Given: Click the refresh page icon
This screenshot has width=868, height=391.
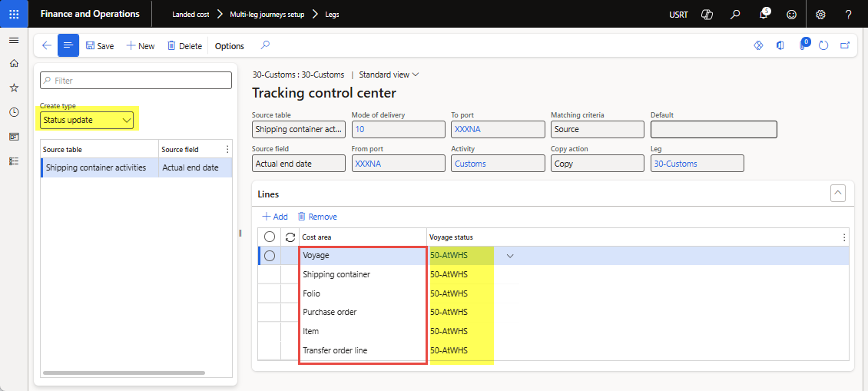Looking at the screenshot, I should pyautogui.click(x=823, y=46).
